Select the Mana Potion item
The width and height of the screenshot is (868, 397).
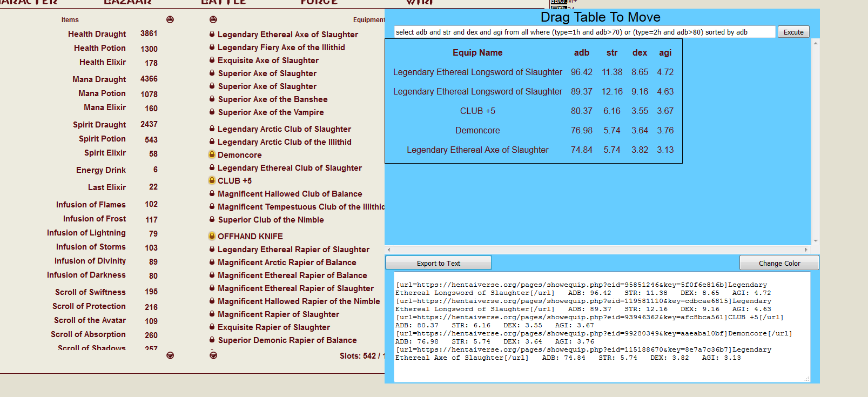[102, 93]
